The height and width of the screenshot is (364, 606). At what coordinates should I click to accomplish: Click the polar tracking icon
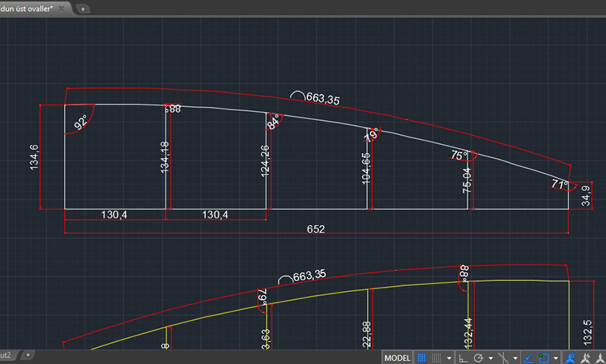479,358
